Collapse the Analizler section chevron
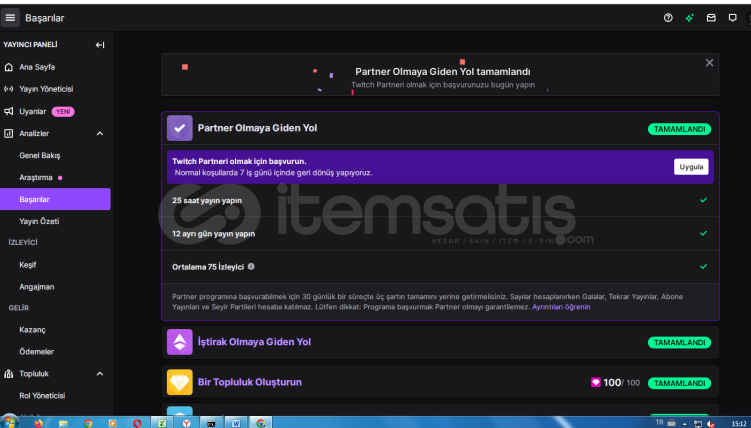 click(x=100, y=134)
